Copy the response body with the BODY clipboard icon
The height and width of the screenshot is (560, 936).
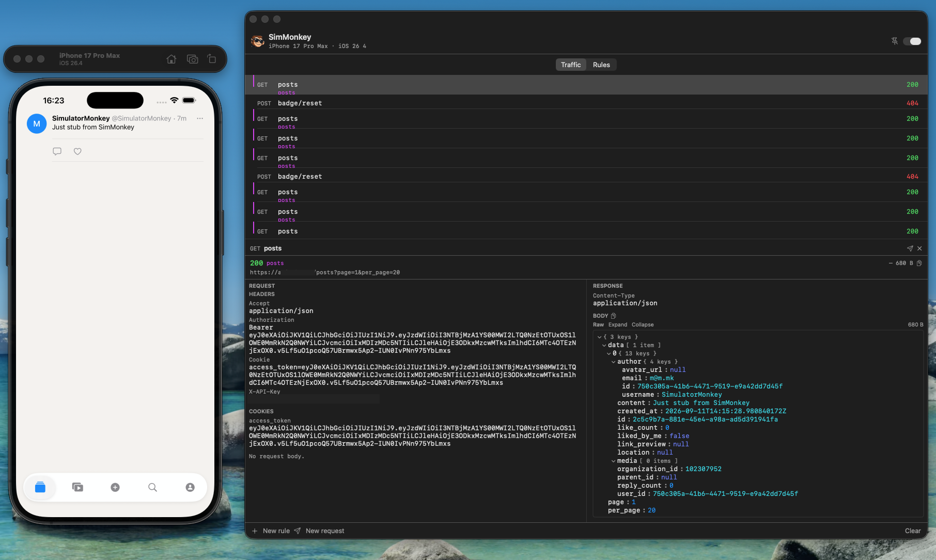tap(614, 316)
